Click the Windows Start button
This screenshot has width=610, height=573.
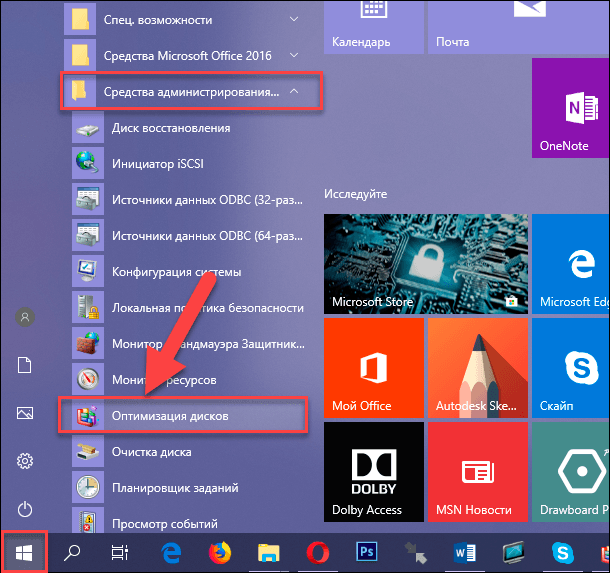tap(24, 553)
